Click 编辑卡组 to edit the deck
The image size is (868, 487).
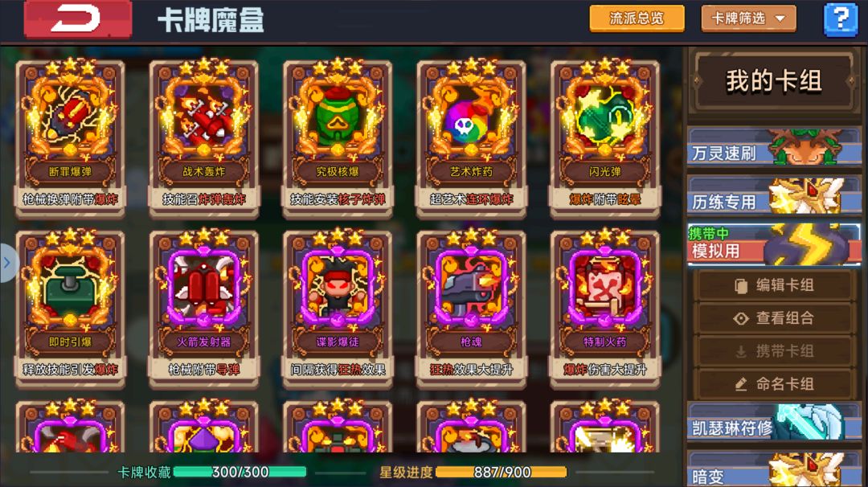pyautogui.click(x=774, y=285)
